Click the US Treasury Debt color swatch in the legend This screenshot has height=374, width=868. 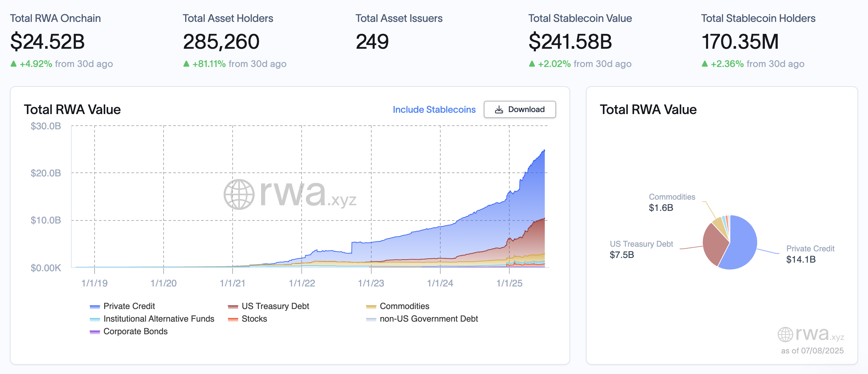233,306
